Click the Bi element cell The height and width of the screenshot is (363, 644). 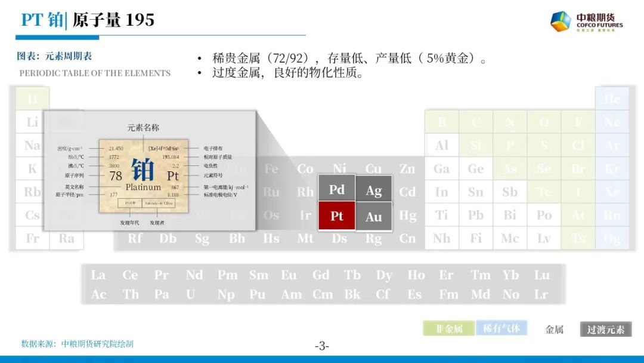(510, 215)
